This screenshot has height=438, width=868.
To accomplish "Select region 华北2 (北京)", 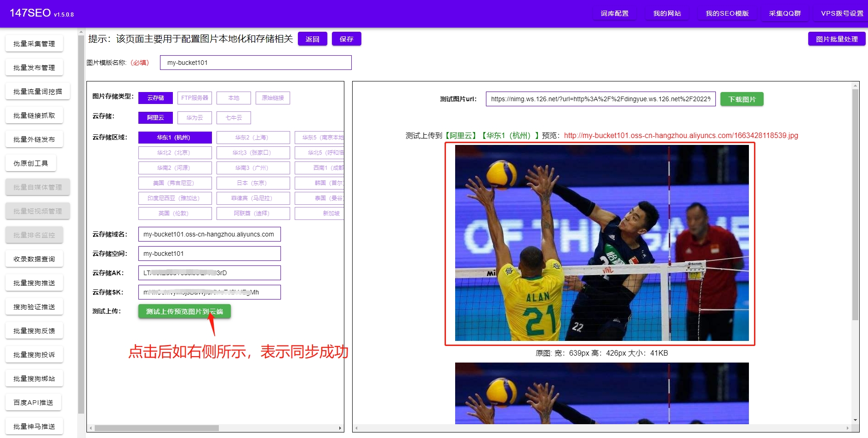I will [x=175, y=153].
